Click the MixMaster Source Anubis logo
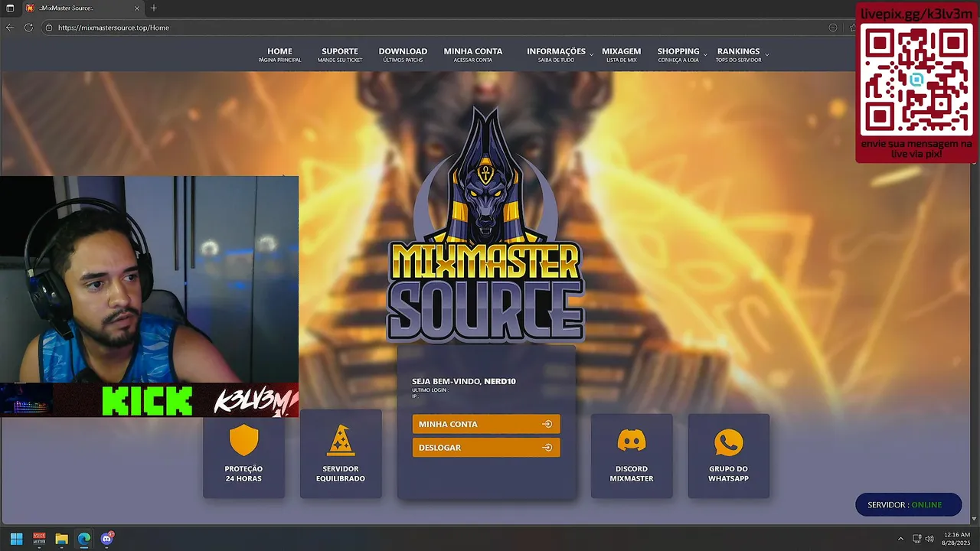This screenshot has width=980, height=551. pos(485,224)
